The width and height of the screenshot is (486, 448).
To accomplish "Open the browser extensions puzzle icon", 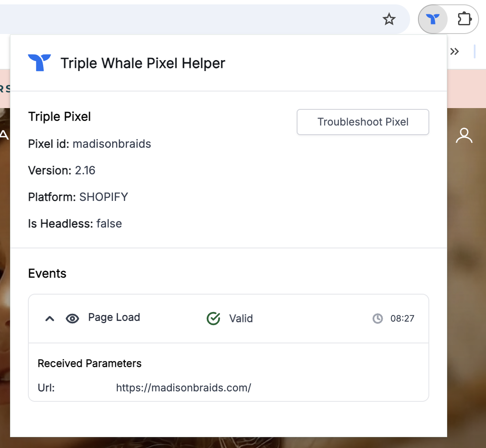I will pyautogui.click(x=465, y=19).
